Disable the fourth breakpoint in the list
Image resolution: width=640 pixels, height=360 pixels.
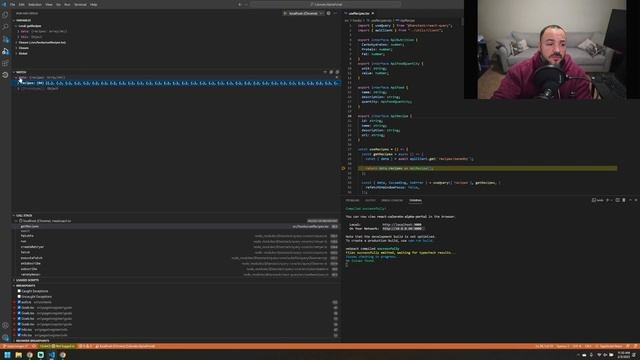(x=19, y=319)
